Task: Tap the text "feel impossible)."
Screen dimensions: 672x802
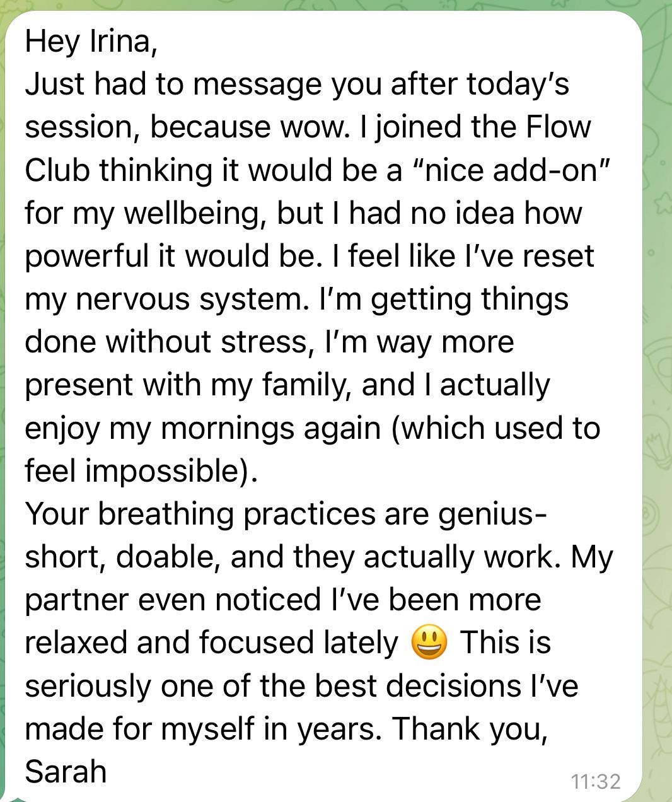Action: click(x=141, y=471)
